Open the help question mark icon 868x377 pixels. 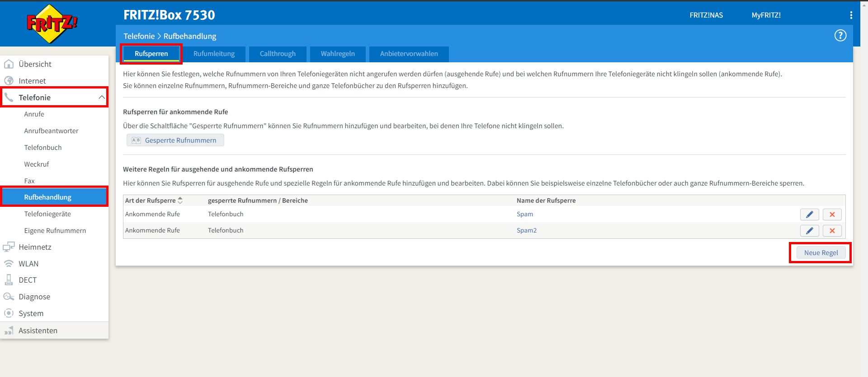(x=840, y=36)
